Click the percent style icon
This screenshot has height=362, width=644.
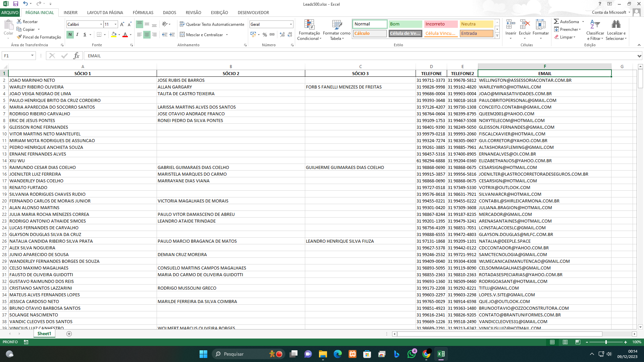[265, 35]
